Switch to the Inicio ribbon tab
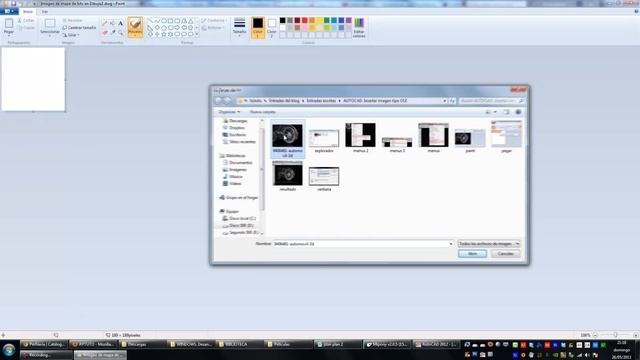The image size is (640, 360). [28, 11]
